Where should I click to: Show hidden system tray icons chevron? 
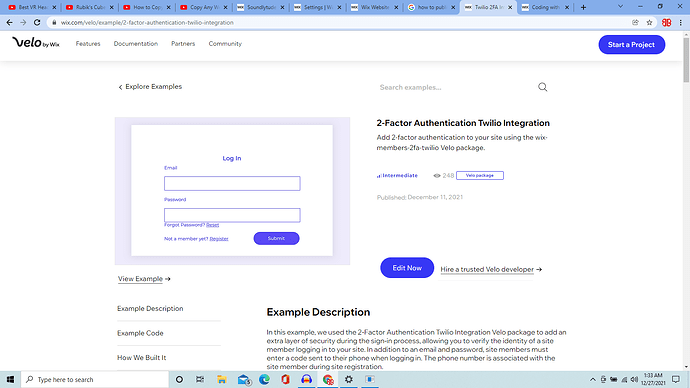(x=592, y=379)
